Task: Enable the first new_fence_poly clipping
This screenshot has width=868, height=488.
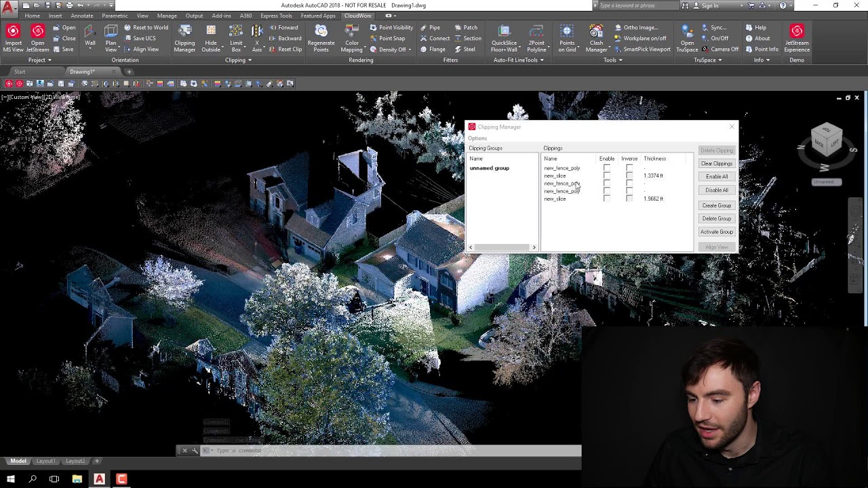Action: (607, 168)
